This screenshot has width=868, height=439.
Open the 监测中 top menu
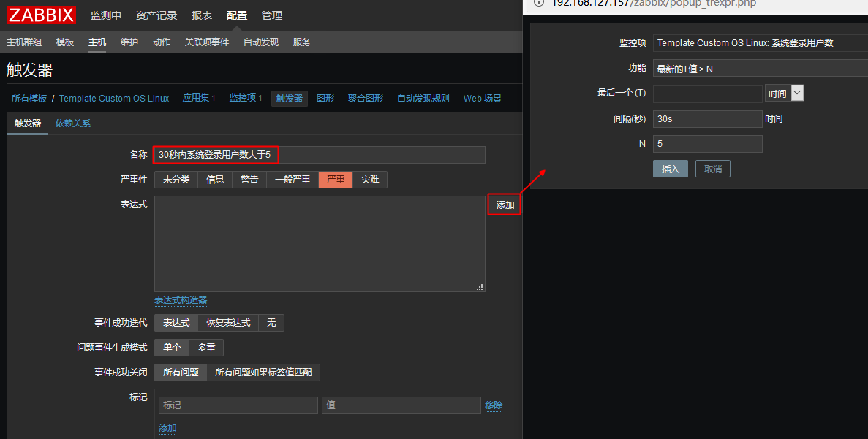pyautogui.click(x=106, y=15)
